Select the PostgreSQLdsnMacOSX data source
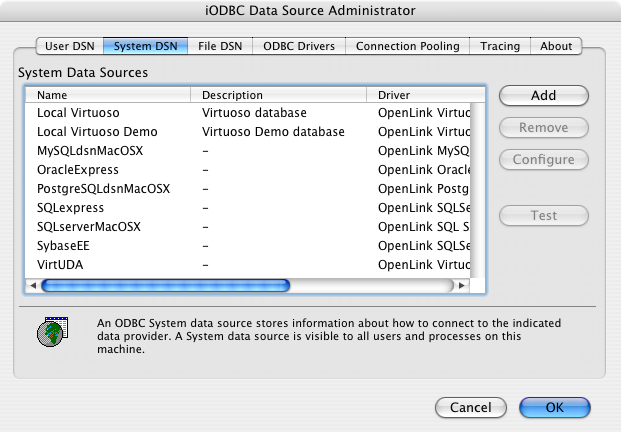Image resolution: width=621 pixels, height=432 pixels. (248, 189)
